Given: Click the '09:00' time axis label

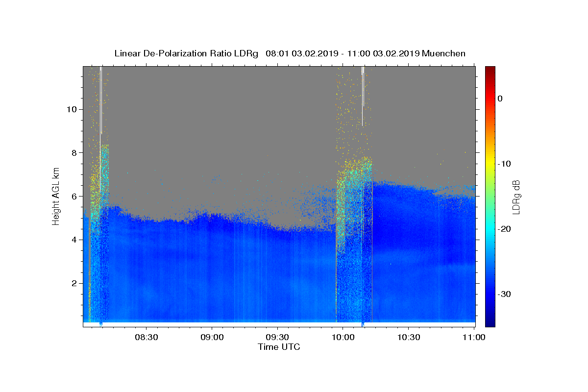Looking at the screenshot, I should pos(212,337).
